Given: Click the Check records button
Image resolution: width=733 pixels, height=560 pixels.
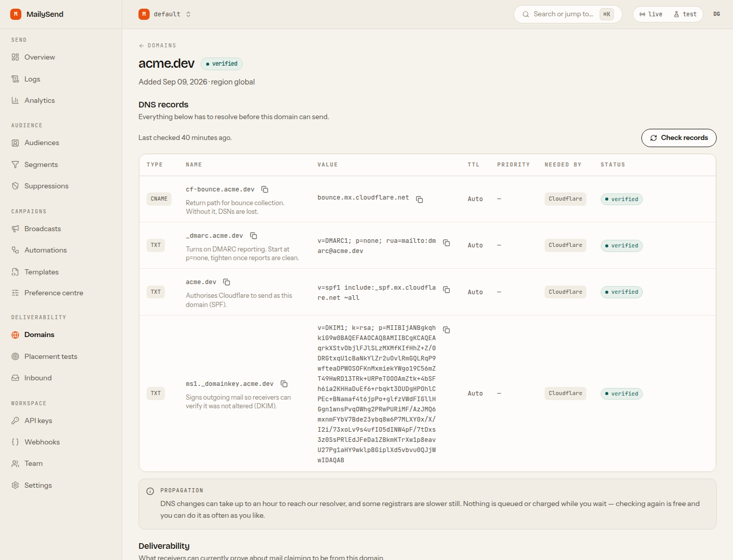Looking at the screenshot, I should tap(679, 138).
